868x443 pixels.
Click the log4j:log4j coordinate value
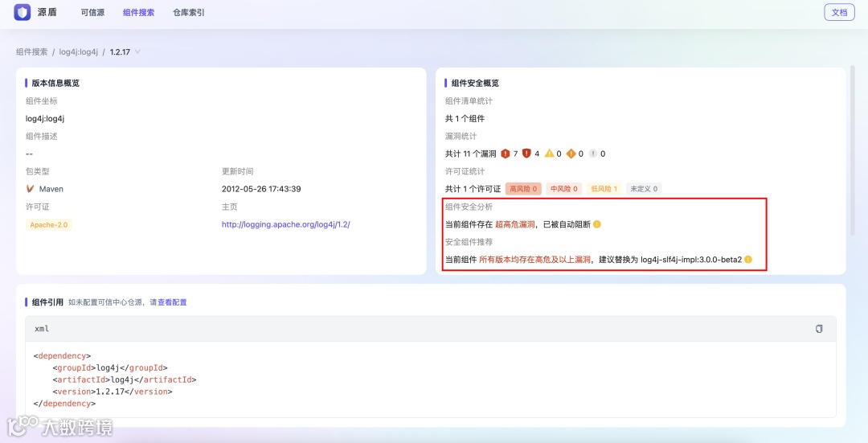coord(45,118)
